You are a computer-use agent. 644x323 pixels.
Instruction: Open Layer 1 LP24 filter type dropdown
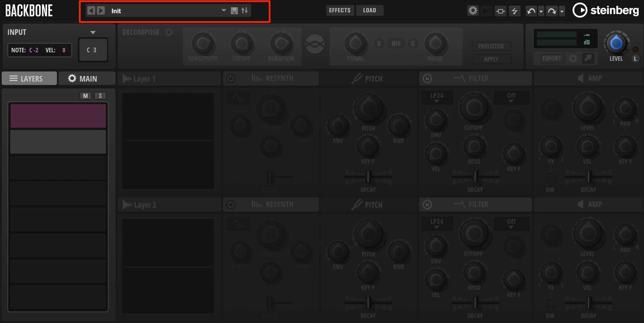[437, 97]
